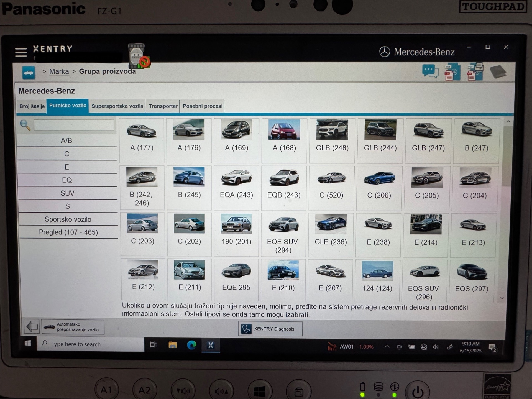Filter by C class category
This screenshot has height=399, width=532.
click(x=67, y=154)
